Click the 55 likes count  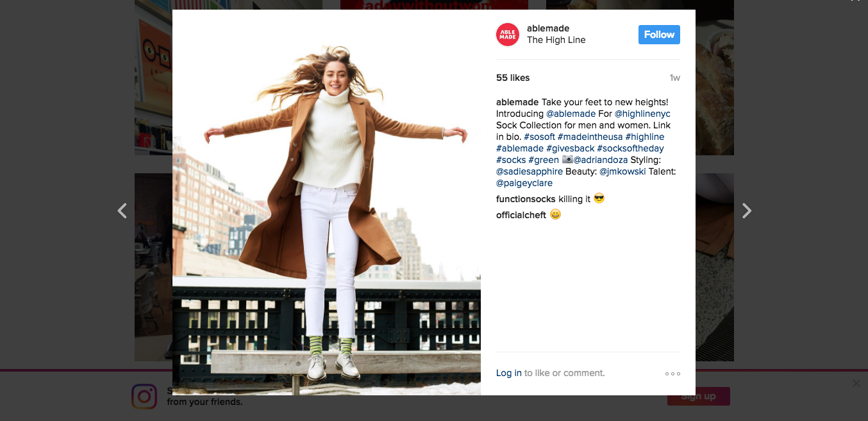pos(513,78)
